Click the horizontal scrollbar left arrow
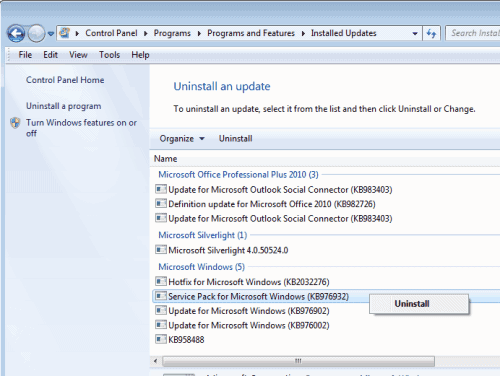The height and width of the screenshot is (376, 500). 155,361
